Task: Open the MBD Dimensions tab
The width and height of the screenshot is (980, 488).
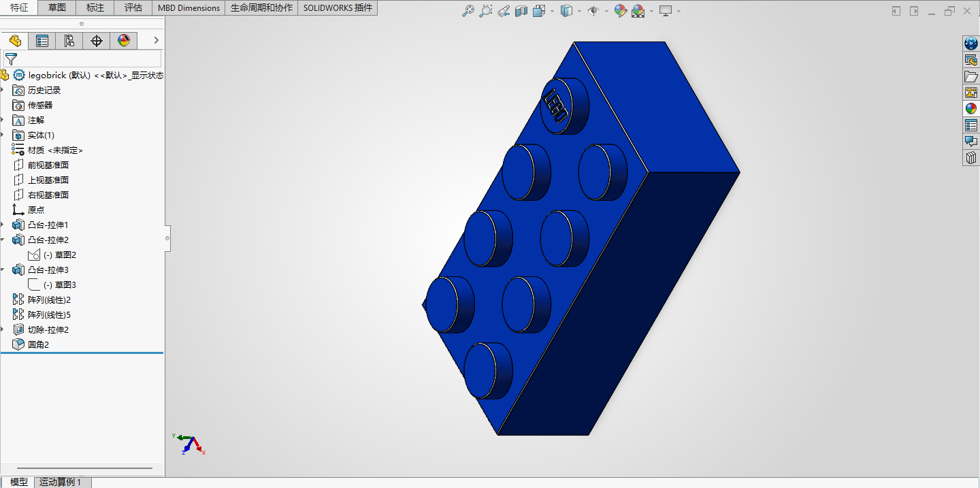Action: click(189, 8)
